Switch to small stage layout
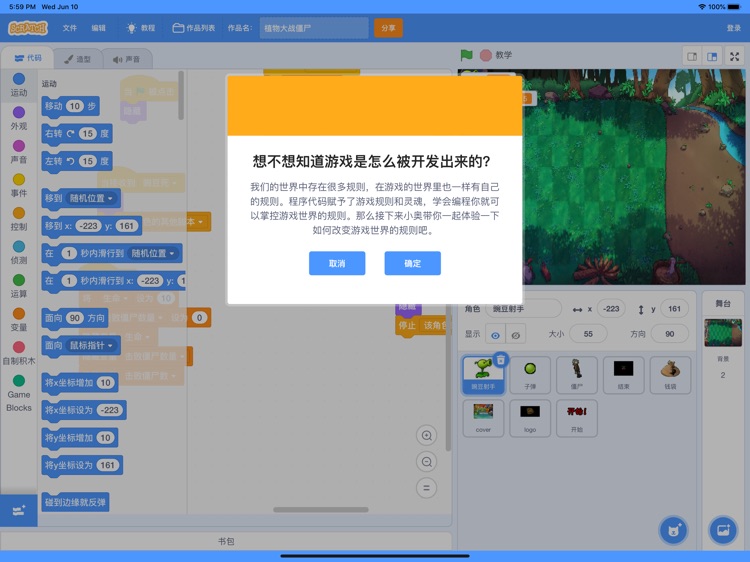 pyautogui.click(x=692, y=56)
